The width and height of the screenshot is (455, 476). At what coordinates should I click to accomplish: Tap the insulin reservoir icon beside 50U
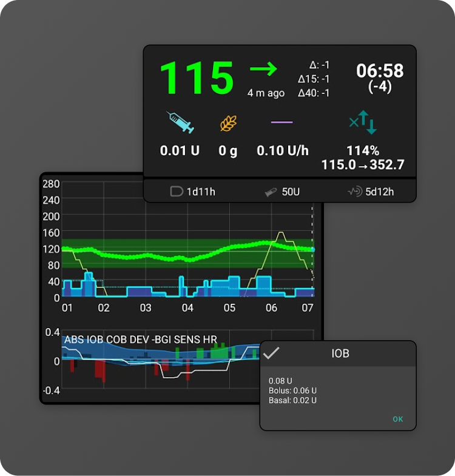(x=271, y=192)
